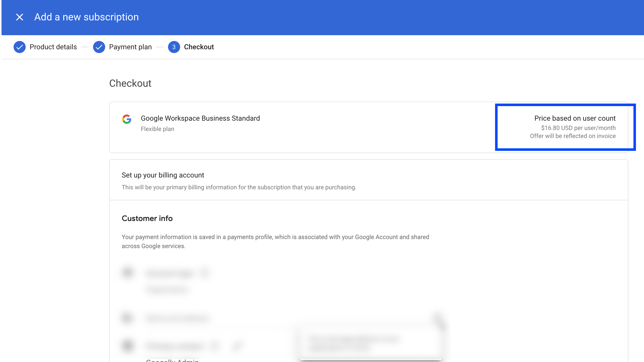Close the Add a new subscription dialog
The image size is (644, 362).
(20, 17)
